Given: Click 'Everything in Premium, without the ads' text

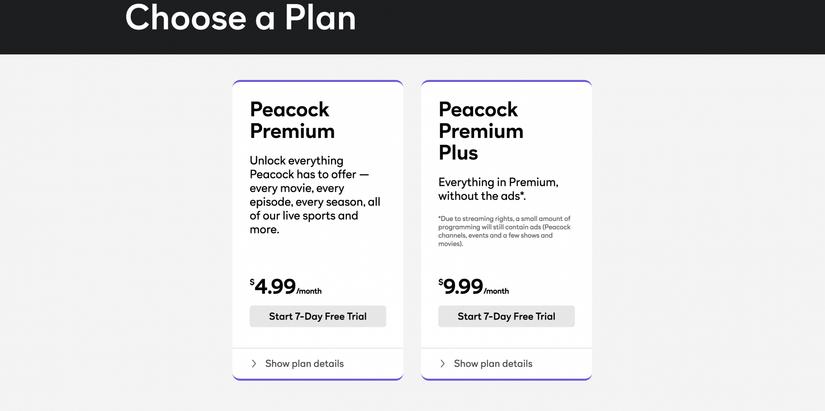Looking at the screenshot, I should (498, 189).
